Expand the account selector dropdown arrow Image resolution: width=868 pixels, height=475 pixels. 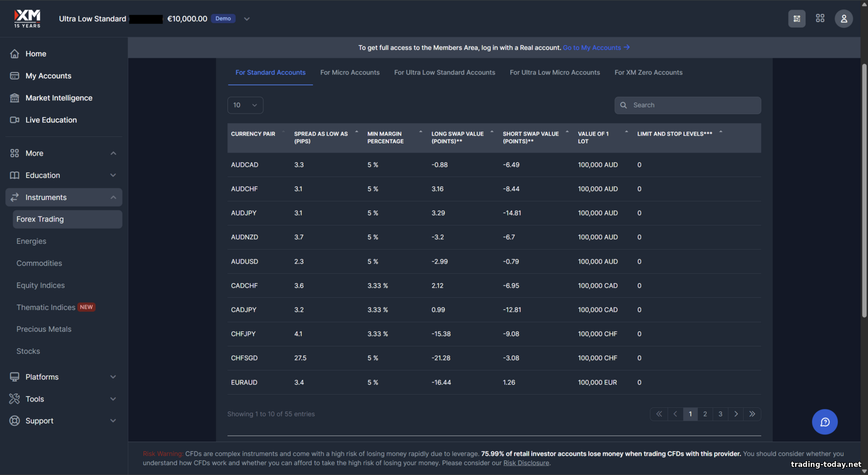[247, 19]
